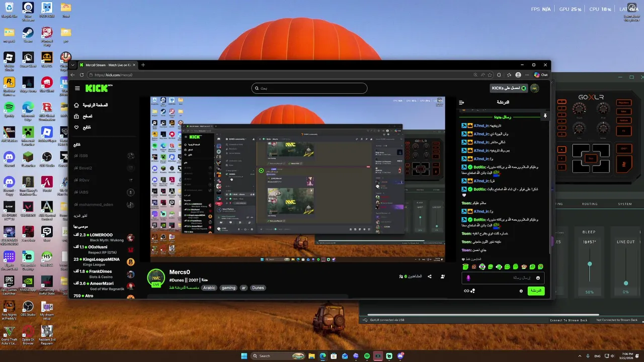644x362 pixels.
Task: Click the message input field in chat
Action: [503, 278]
